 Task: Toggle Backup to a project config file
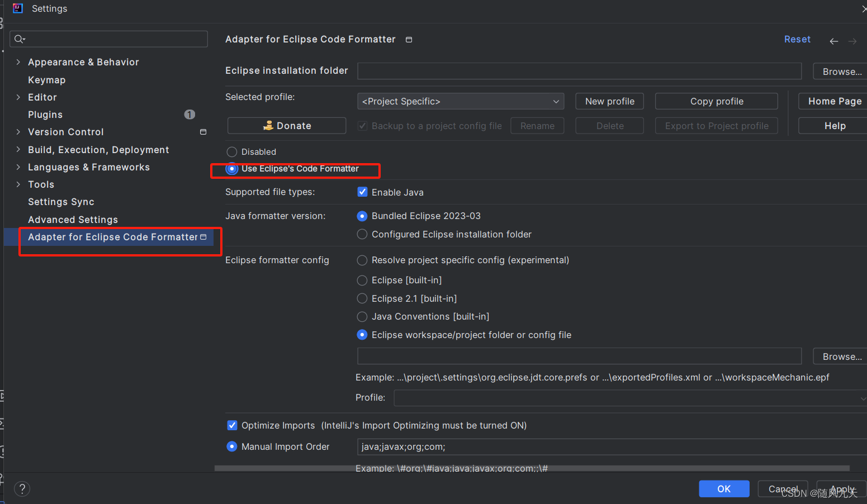[362, 126]
